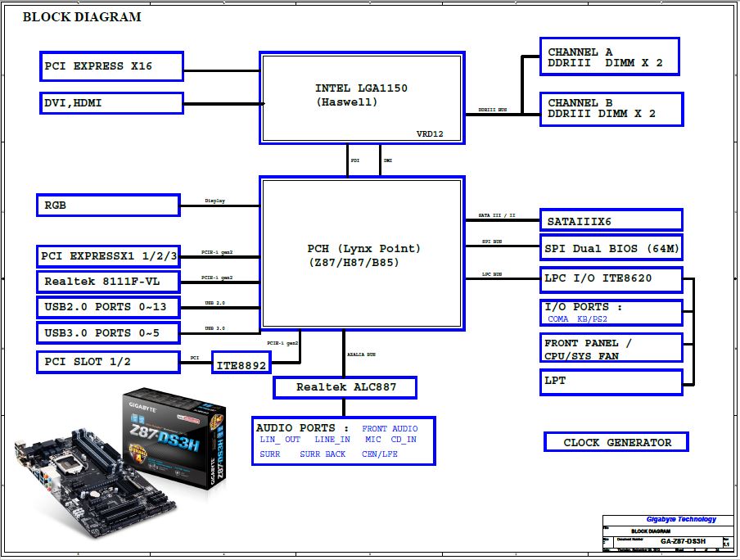
Task: Select the RGB display block
Action: 108,205
